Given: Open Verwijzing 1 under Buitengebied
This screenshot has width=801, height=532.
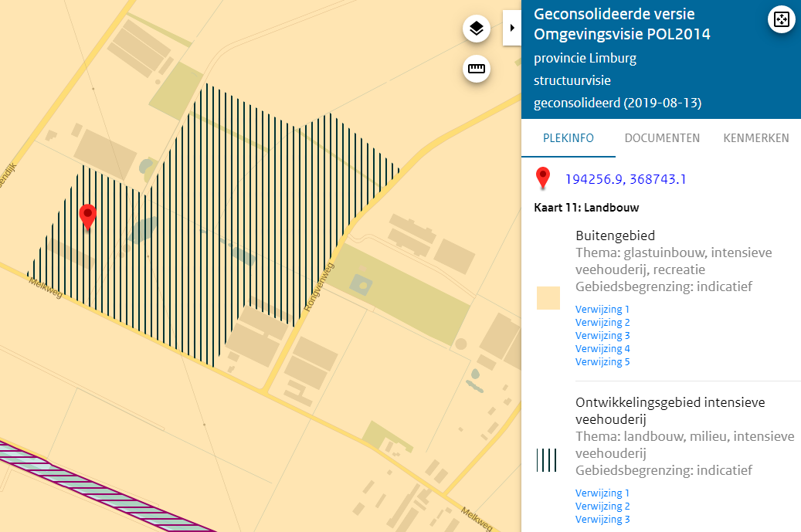Looking at the screenshot, I should coord(602,309).
